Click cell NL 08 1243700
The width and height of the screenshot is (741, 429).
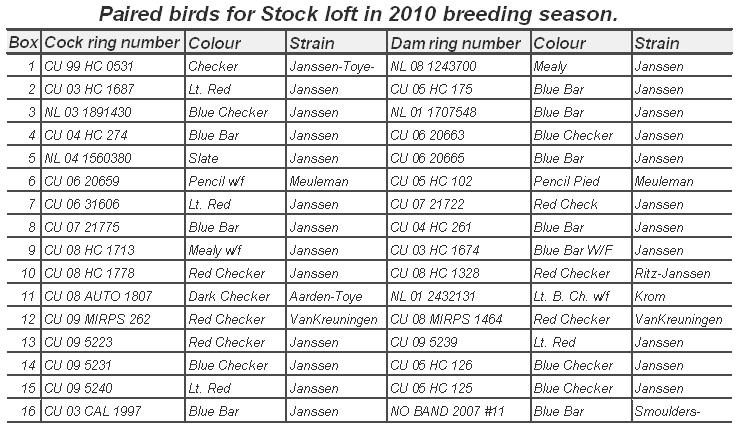pos(458,66)
